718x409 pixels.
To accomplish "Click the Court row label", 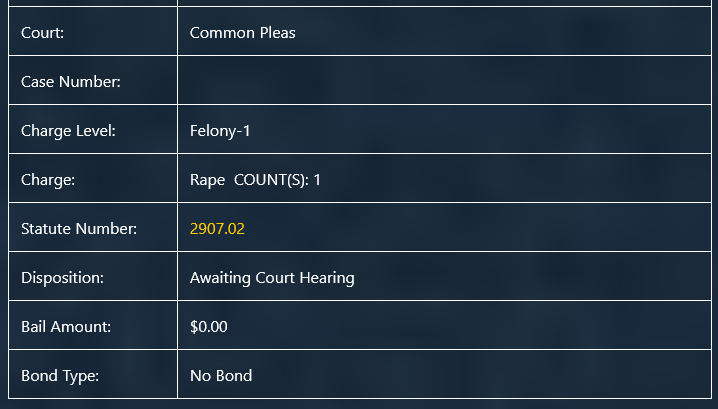I will [42, 33].
